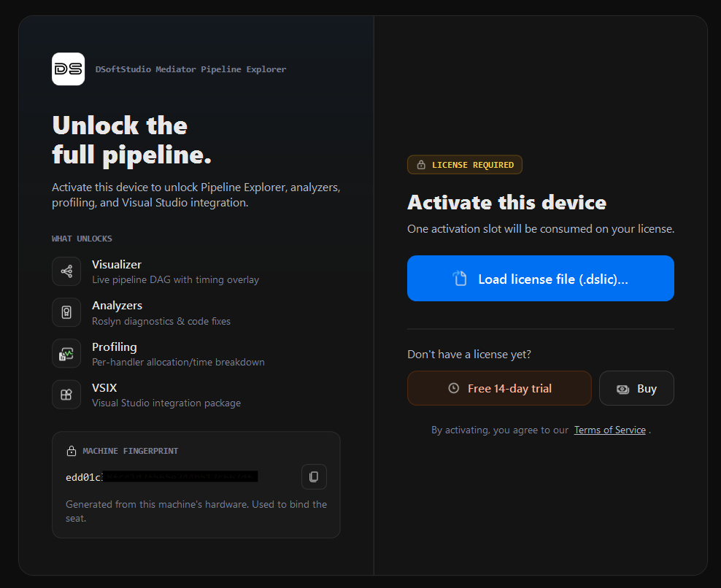Image resolution: width=721 pixels, height=588 pixels.
Task: Click 'Per-handler allocation/time breakdown' text
Action: coord(178,363)
